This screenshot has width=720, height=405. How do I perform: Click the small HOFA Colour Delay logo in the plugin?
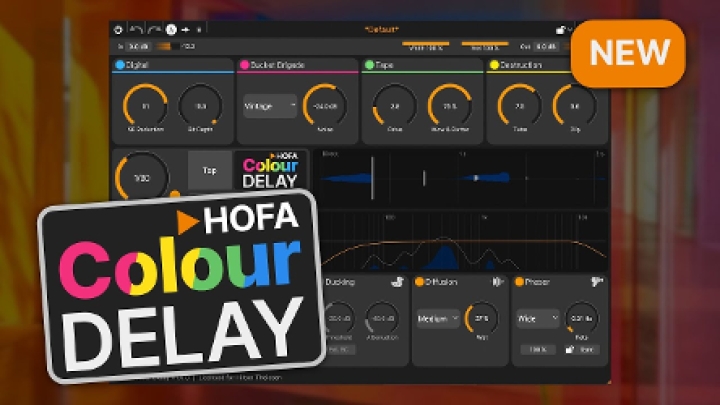point(270,170)
